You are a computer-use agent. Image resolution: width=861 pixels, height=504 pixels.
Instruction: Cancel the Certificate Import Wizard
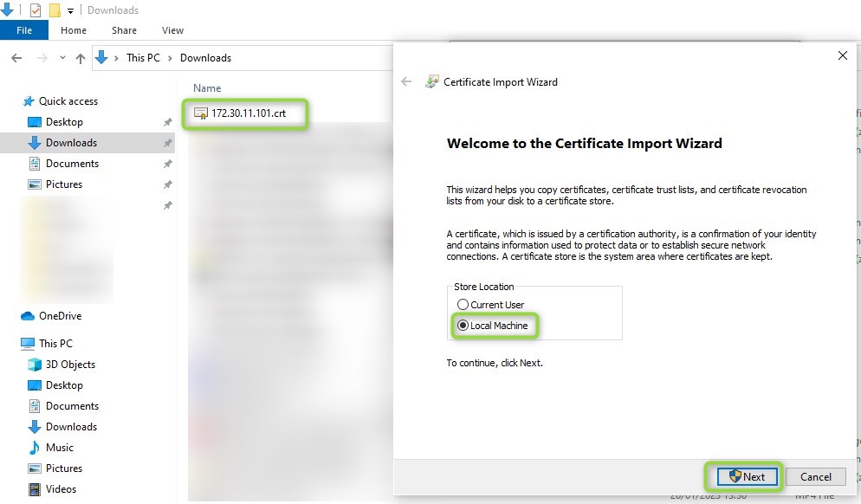click(815, 476)
